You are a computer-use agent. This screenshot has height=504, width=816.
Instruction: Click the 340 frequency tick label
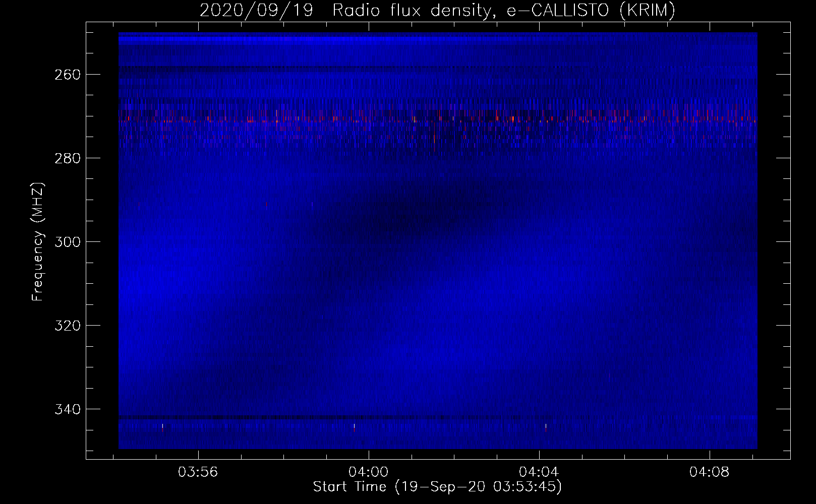coord(68,409)
